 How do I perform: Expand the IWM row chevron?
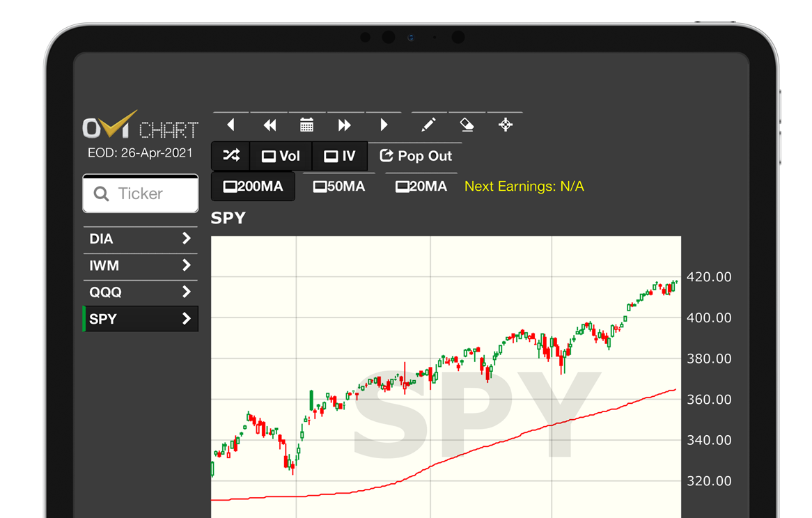tap(187, 265)
